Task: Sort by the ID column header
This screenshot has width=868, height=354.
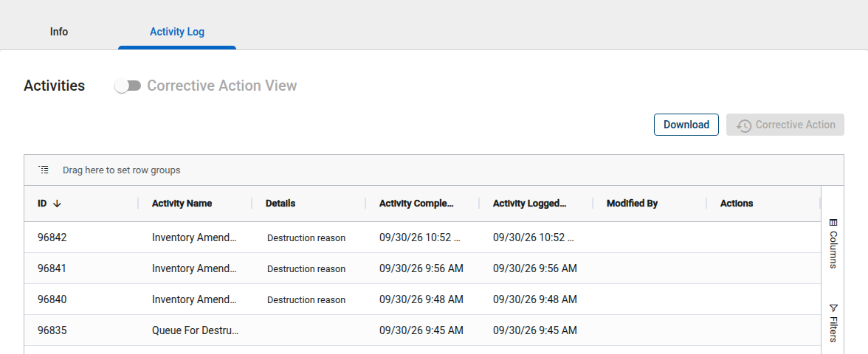Action: point(42,204)
